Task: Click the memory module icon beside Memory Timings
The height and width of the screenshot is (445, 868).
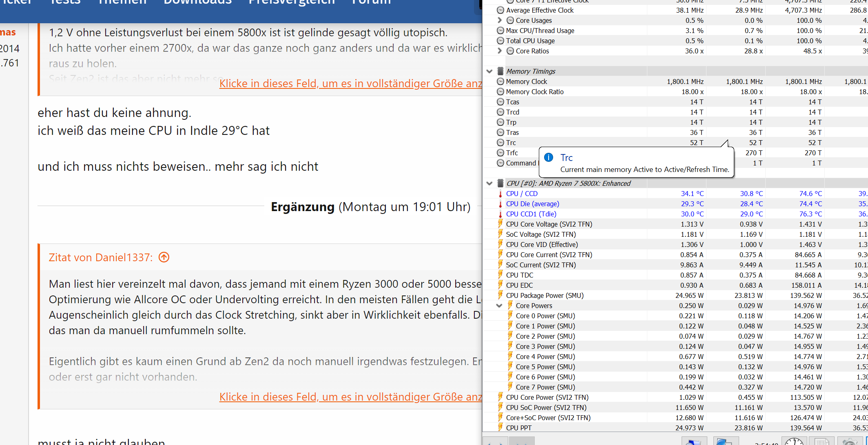Action: (x=500, y=71)
